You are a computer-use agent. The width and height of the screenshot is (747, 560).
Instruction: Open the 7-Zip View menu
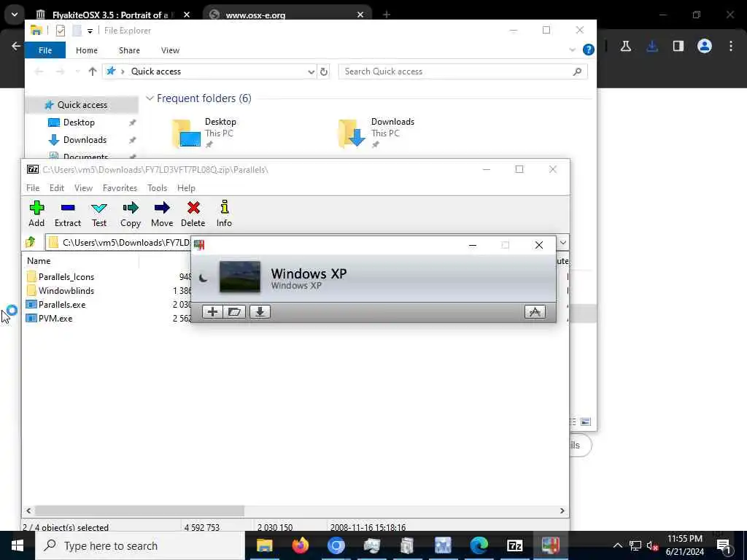pyautogui.click(x=83, y=188)
